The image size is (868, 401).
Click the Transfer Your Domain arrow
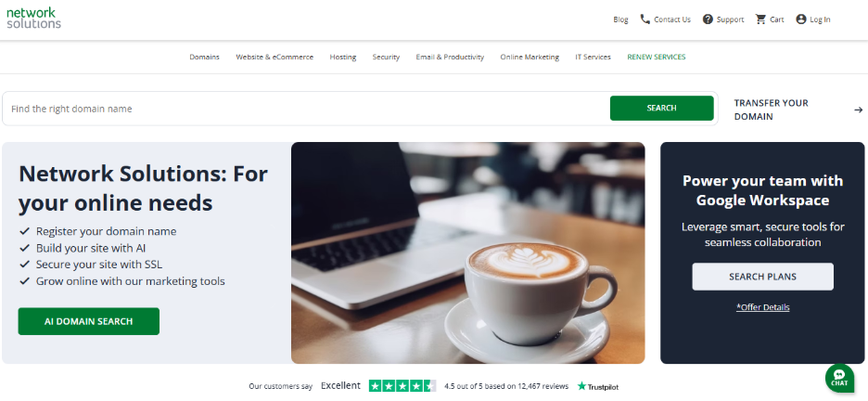pyautogui.click(x=858, y=110)
